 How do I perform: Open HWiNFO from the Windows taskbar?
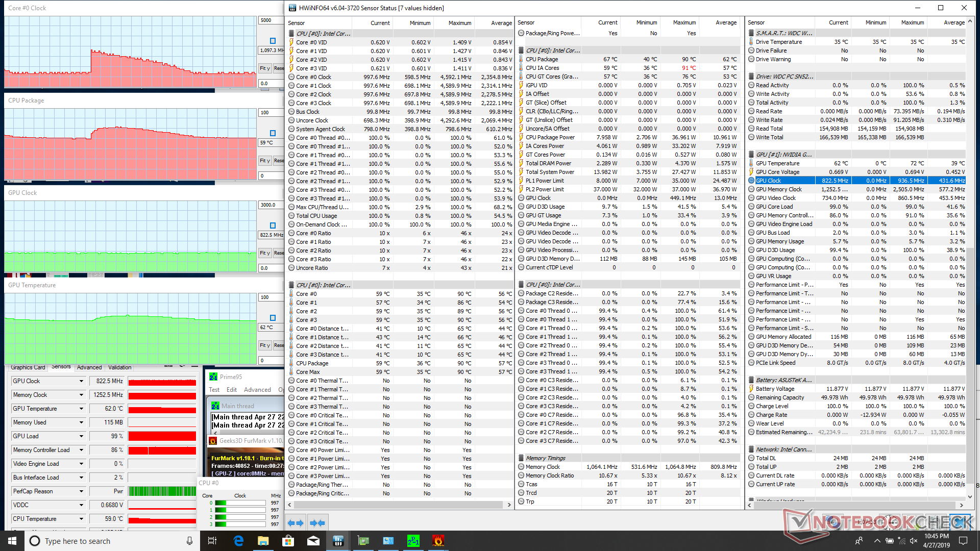point(338,541)
